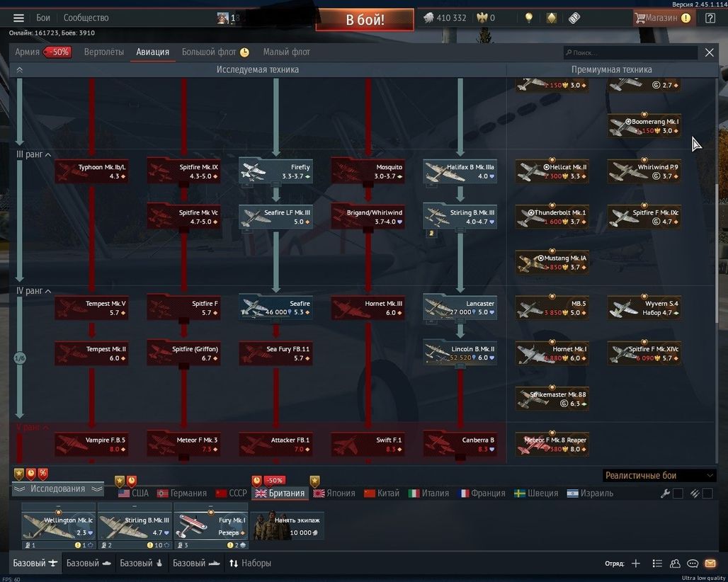Select the Базовый ship preset
Viewport: 728px width, 582px height.
pyautogui.click(x=196, y=563)
